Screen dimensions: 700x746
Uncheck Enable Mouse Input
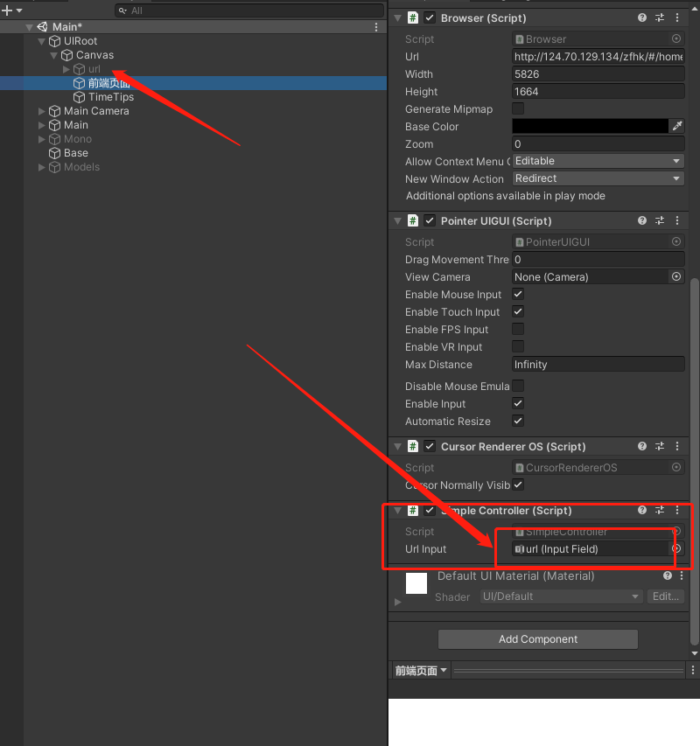coord(518,294)
